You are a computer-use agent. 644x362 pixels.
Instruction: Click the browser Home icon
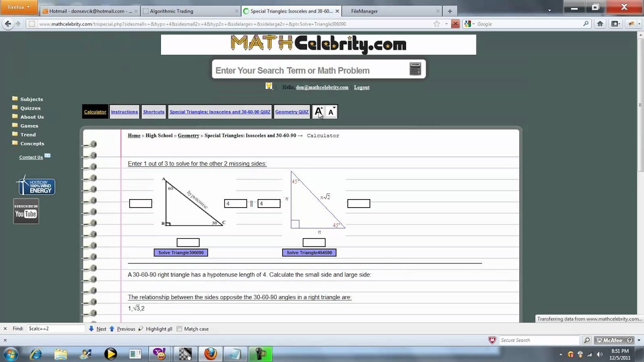[600, 24]
